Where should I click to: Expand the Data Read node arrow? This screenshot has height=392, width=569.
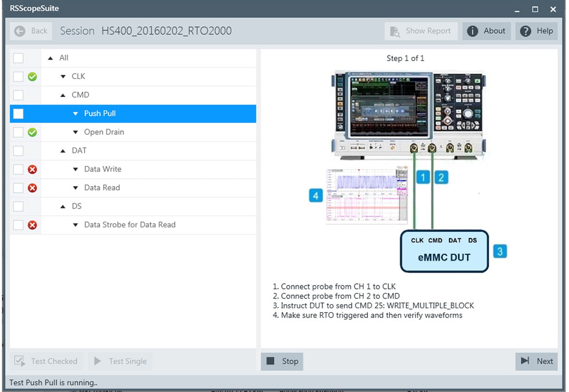[75, 188]
